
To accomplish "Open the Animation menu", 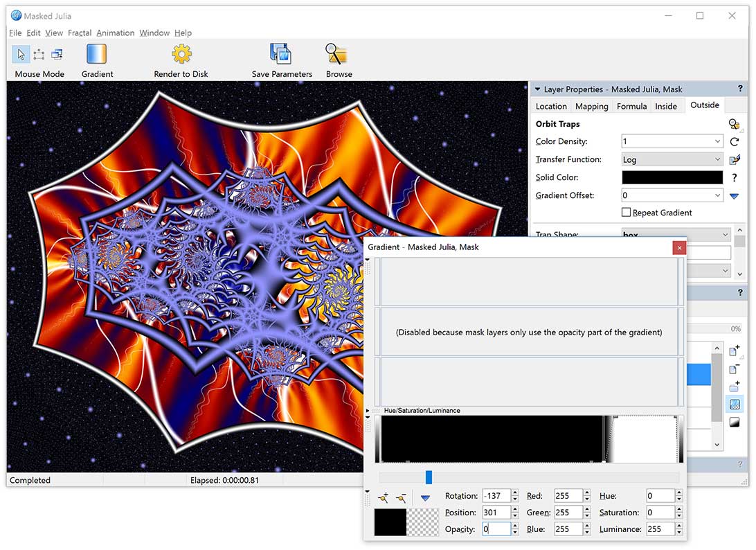I will tap(115, 33).
